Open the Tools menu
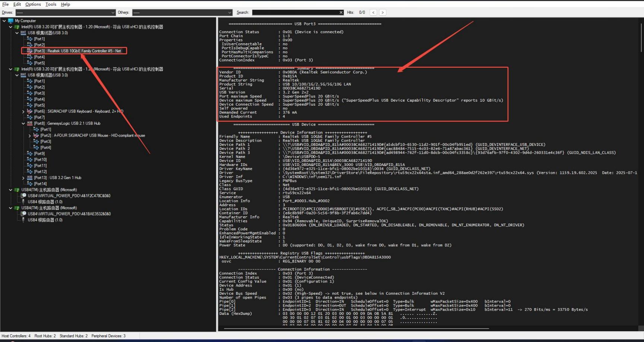 tap(51, 4)
